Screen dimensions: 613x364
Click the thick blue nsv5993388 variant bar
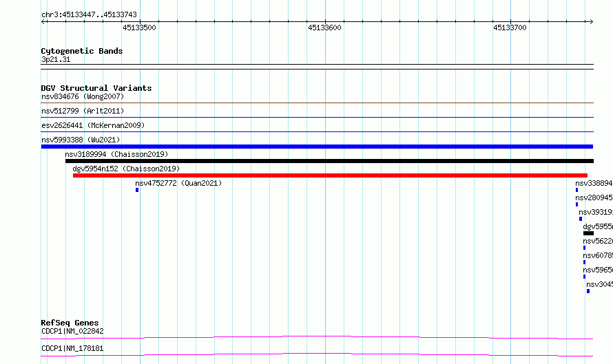click(x=317, y=147)
